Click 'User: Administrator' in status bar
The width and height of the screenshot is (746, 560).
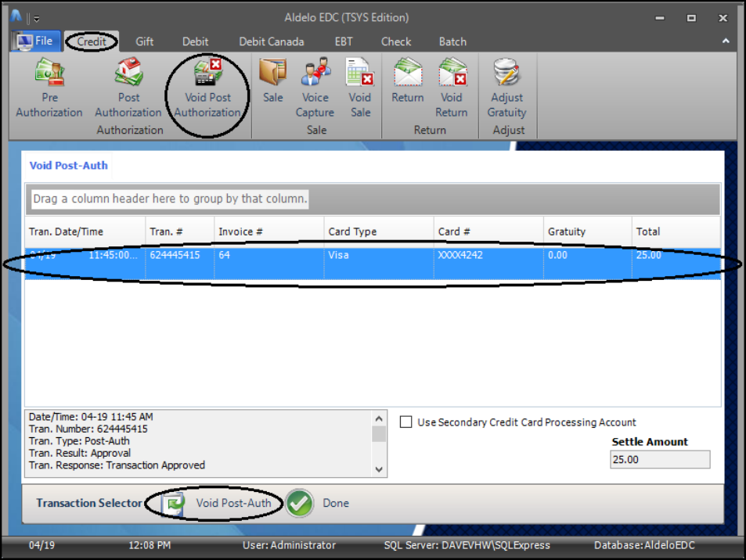click(290, 545)
